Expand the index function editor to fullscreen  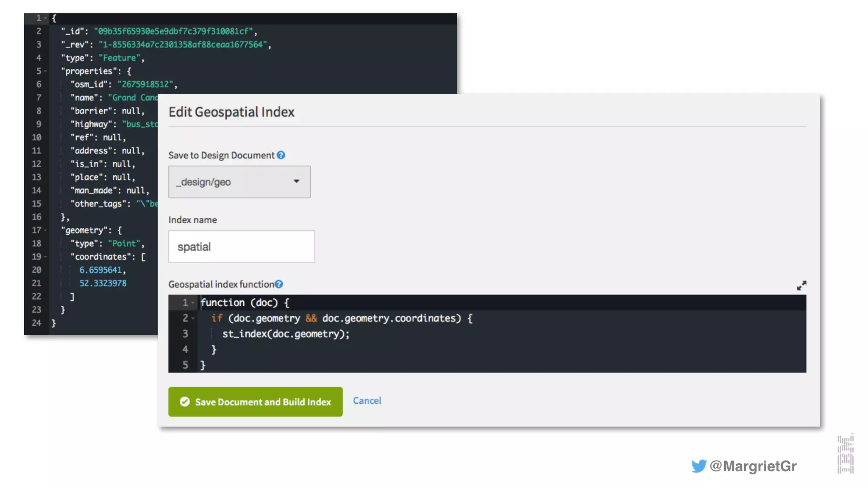801,286
